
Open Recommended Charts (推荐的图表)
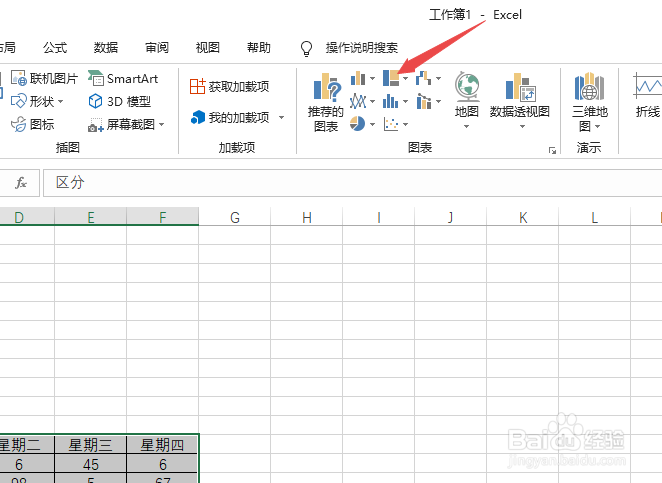click(x=326, y=102)
